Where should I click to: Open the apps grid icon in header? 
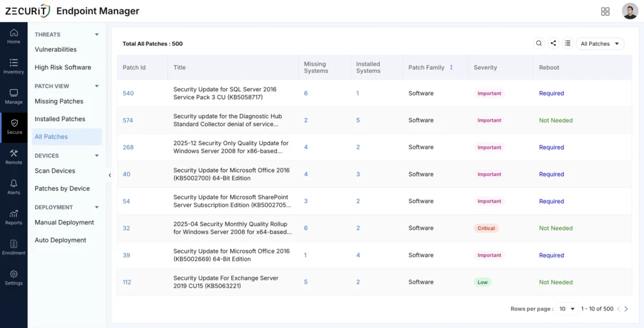point(605,11)
